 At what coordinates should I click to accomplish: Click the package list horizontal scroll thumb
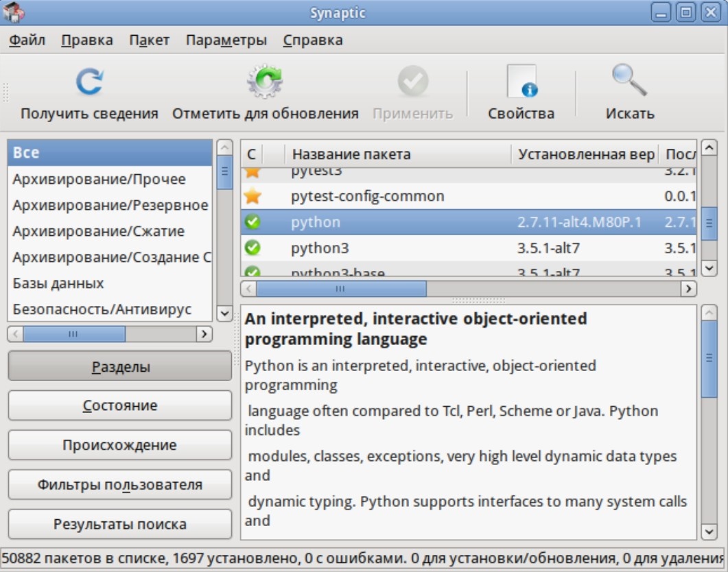pyautogui.click(x=341, y=289)
